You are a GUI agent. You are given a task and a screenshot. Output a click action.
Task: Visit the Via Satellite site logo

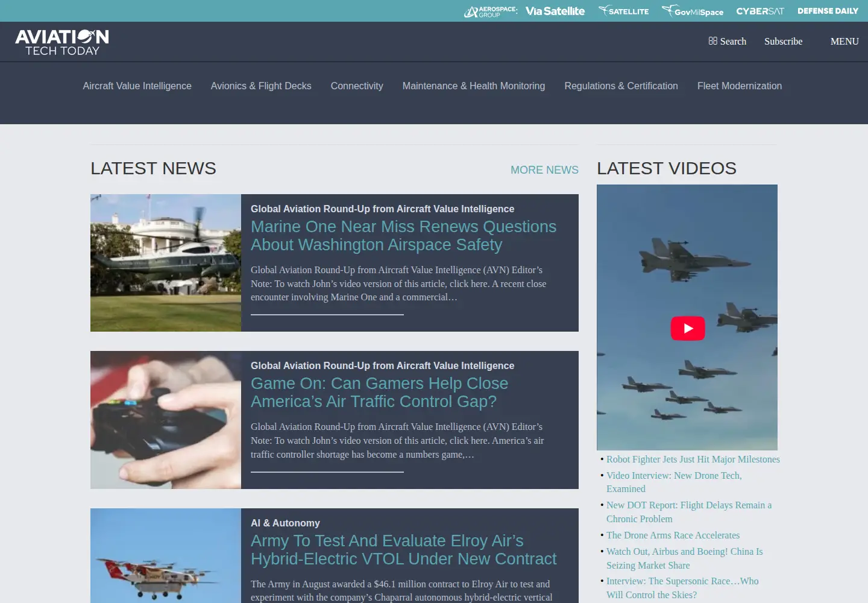point(555,11)
